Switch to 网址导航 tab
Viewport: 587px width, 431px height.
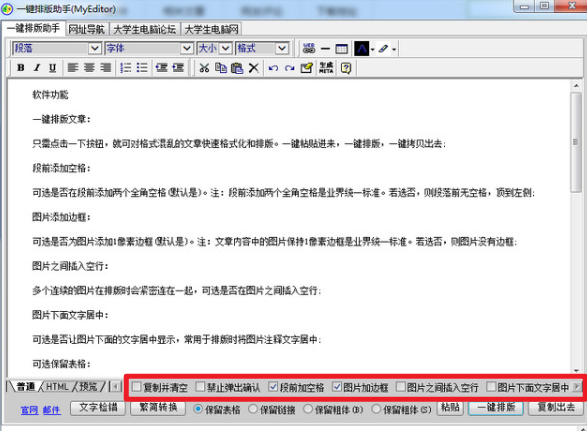pyautogui.click(x=86, y=29)
